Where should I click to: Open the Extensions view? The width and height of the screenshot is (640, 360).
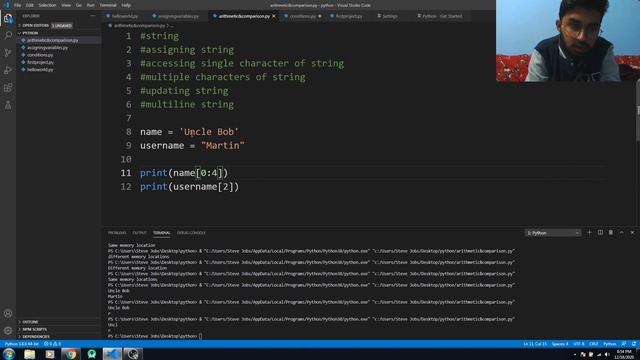(x=8, y=88)
